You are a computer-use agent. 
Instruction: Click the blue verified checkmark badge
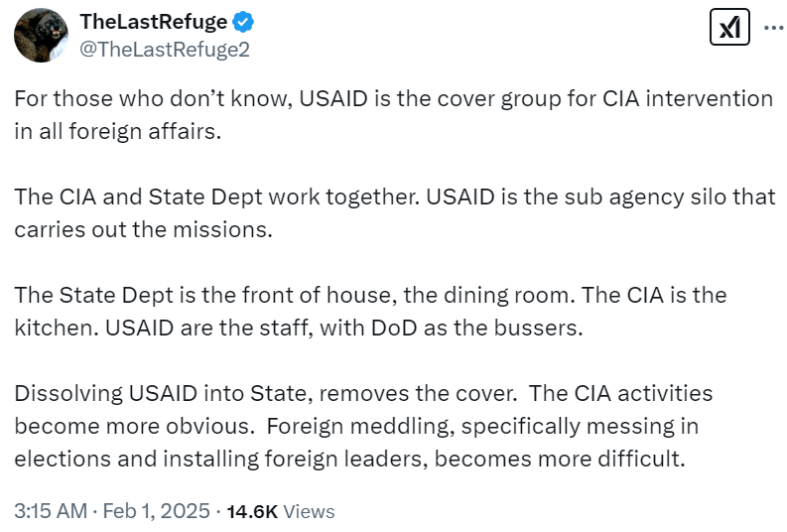[x=242, y=21]
